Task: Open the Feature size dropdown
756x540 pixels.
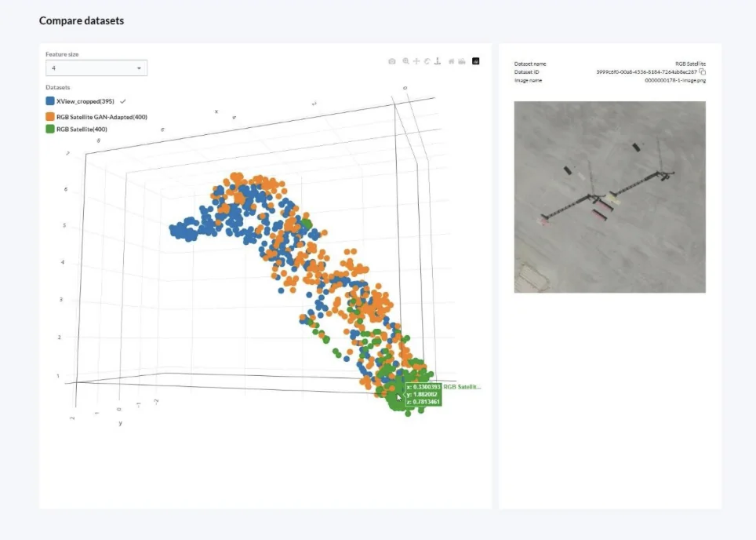Action: 96,68
